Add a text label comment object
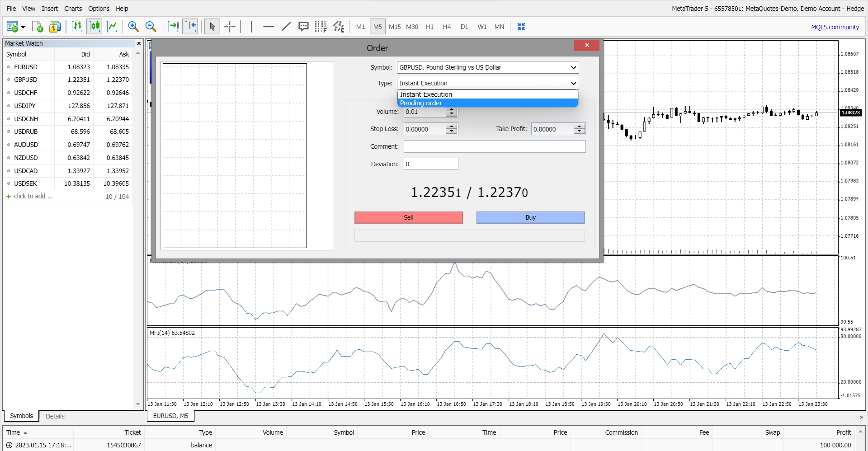This screenshot has width=868, height=451. [x=303, y=27]
